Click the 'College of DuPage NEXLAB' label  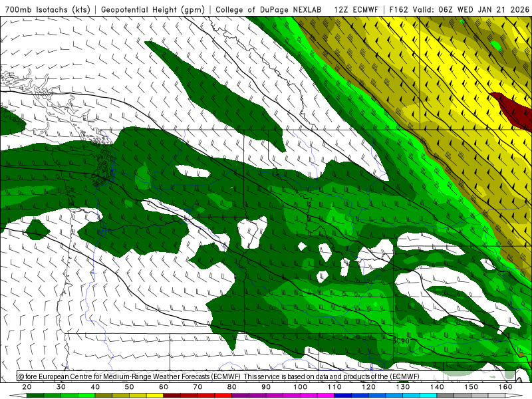[269, 9]
